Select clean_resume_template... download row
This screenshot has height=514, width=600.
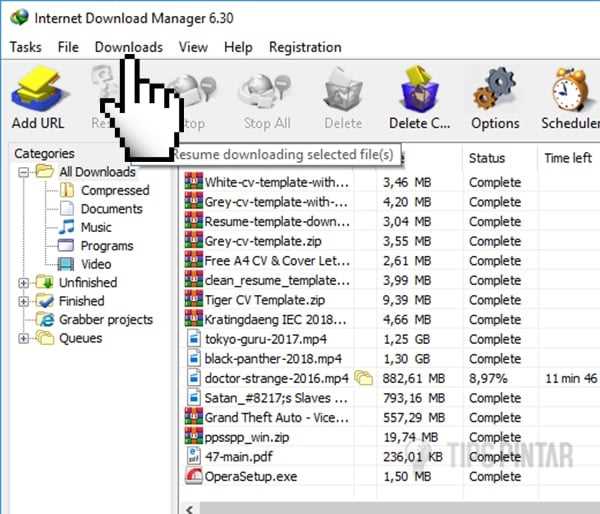(389, 280)
